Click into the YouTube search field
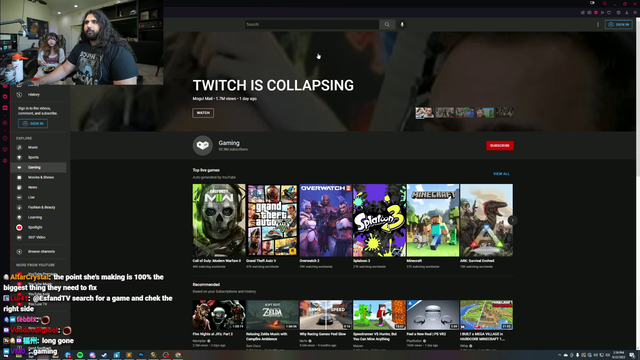 pyautogui.click(x=312, y=24)
